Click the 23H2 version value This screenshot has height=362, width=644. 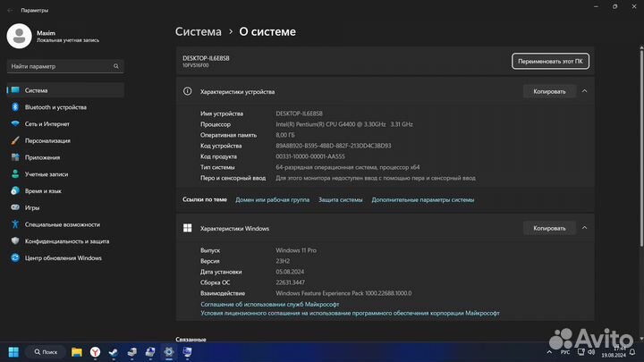[283, 261]
